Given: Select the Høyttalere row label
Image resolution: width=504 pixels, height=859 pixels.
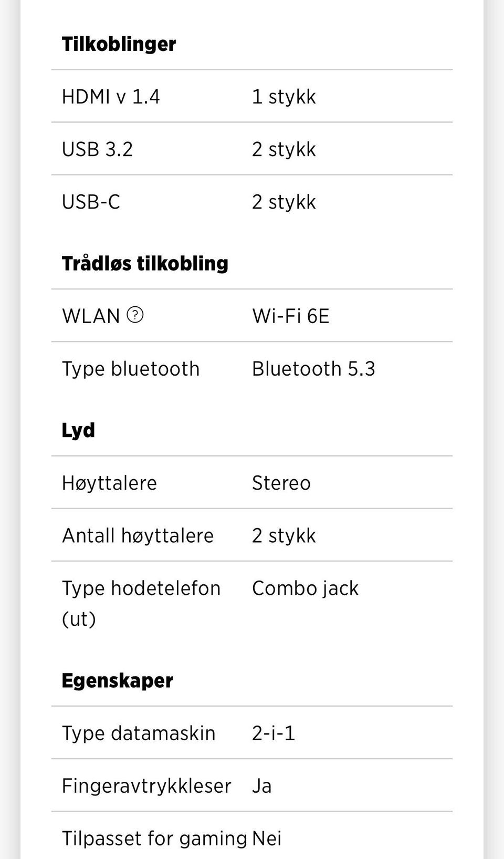Looking at the screenshot, I should pyautogui.click(x=109, y=483).
